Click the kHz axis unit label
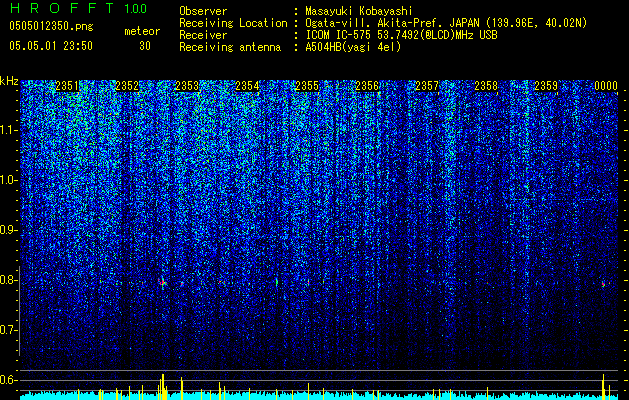629x400 pixels. 9,81
